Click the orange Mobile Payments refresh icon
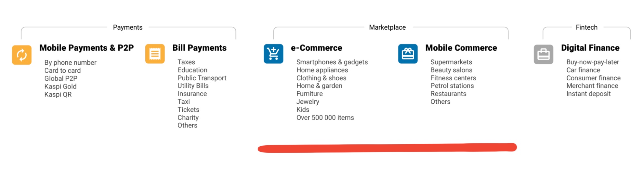This screenshot has width=644, height=175. [22, 55]
